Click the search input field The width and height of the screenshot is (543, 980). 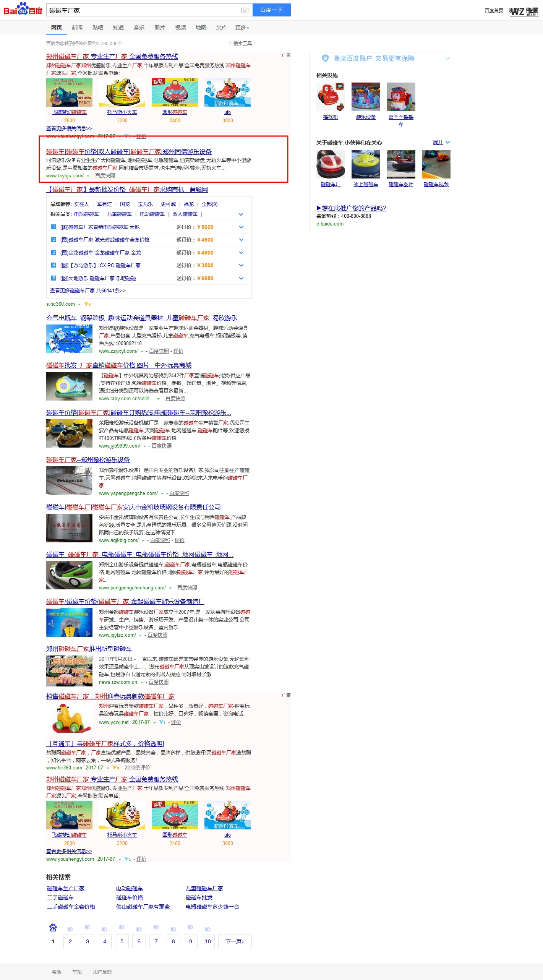coord(143,10)
